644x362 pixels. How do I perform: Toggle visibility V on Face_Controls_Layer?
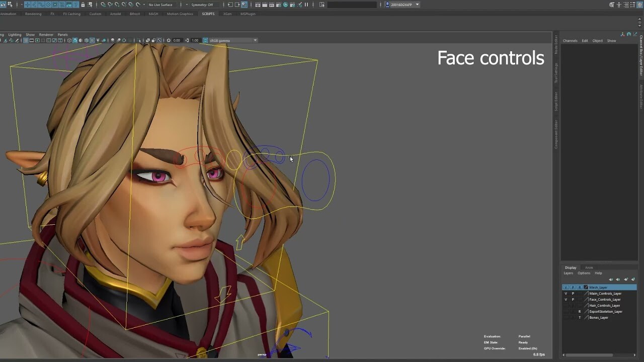click(x=566, y=299)
